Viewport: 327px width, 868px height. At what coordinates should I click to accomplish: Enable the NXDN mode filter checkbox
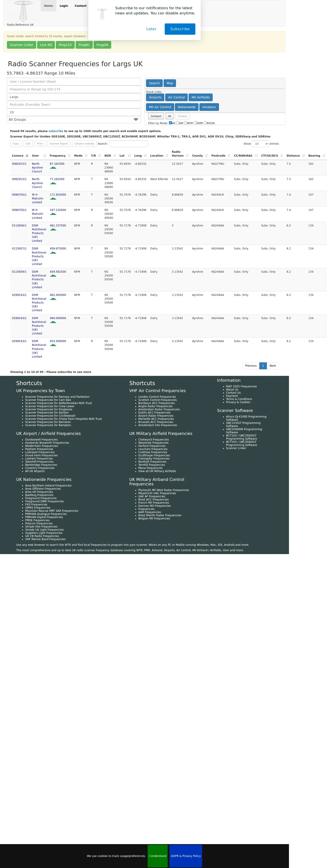pos(205,123)
